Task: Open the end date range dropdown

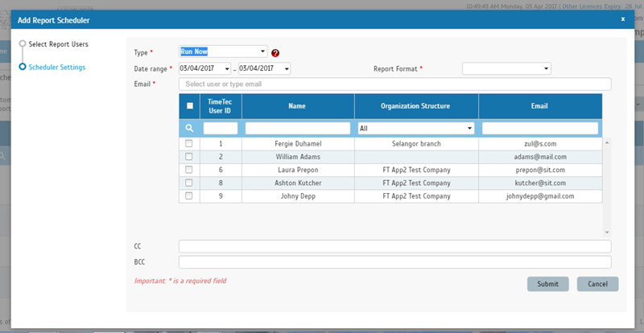Action: coord(264,68)
